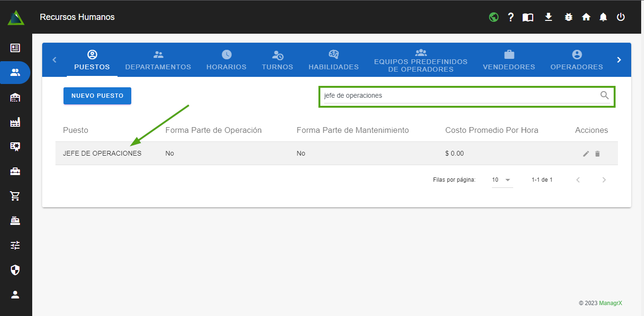Click the search magnifier icon
Image resolution: width=644 pixels, height=316 pixels.
point(604,95)
